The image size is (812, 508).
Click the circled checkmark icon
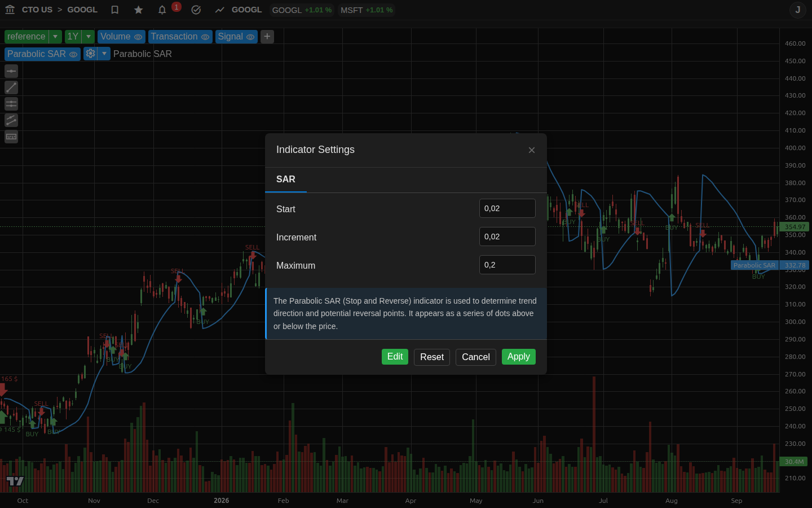point(196,10)
